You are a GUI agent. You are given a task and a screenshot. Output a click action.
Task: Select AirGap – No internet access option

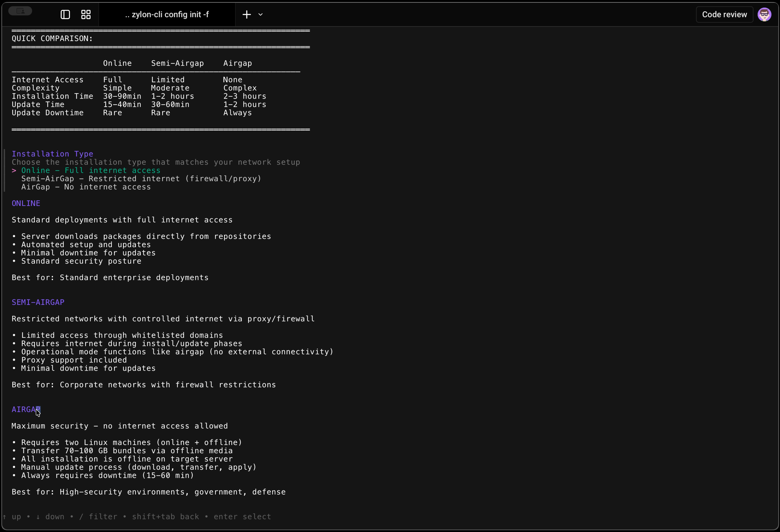(86, 187)
